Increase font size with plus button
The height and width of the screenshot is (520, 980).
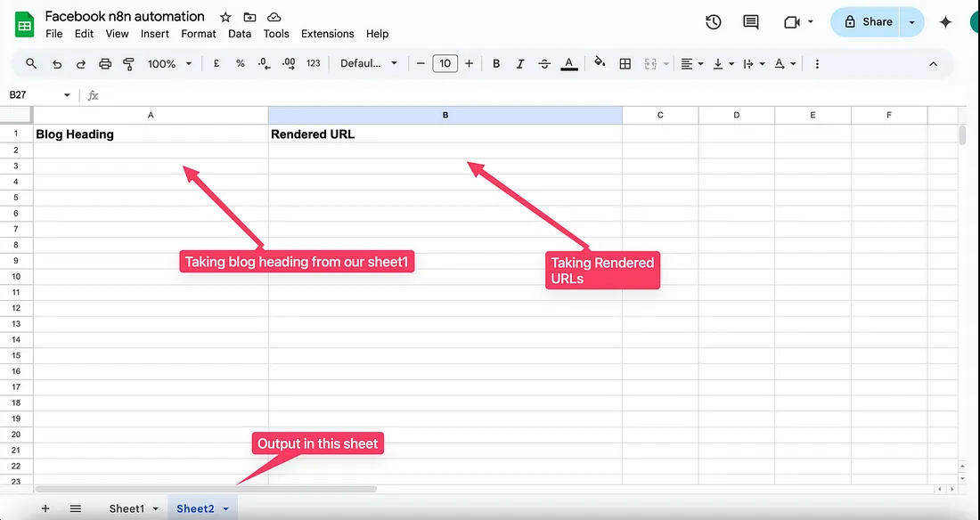[x=470, y=63]
